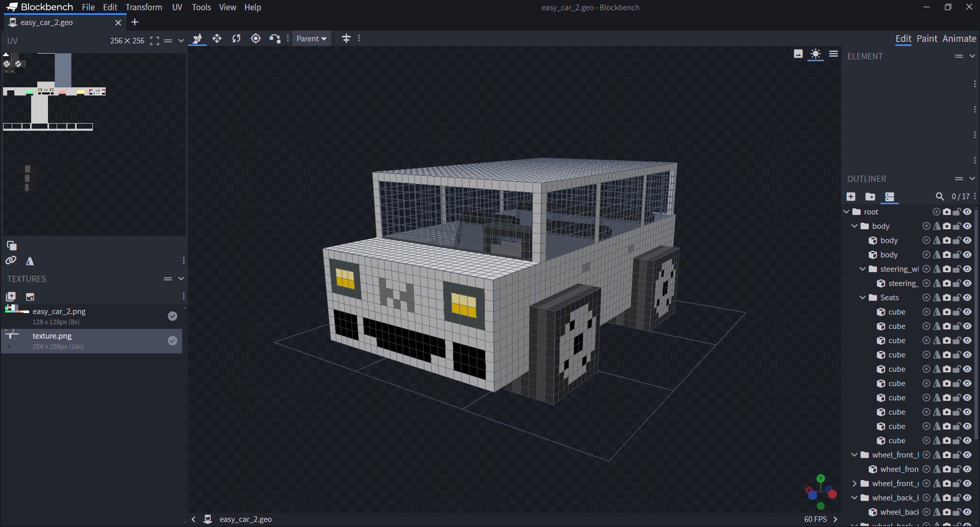Click the mirror UV icon for Seats group
The width and height of the screenshot is (980, 527).
click(x=937, y=298)
